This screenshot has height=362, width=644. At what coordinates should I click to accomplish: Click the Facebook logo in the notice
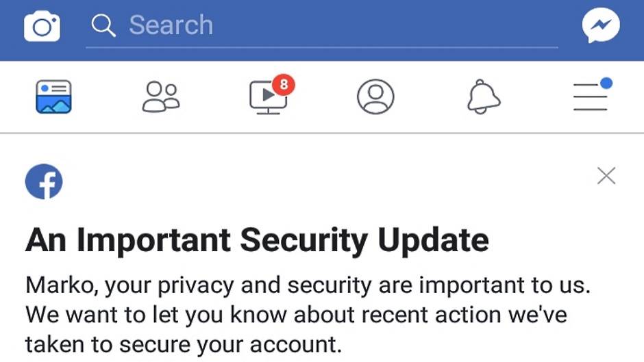coord(44,182)
